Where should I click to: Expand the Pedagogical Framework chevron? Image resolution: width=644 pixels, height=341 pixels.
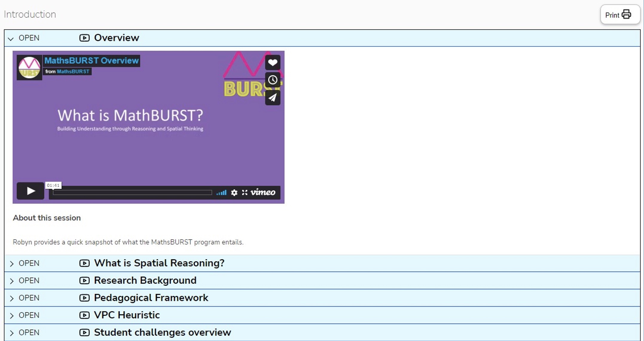click(11, 298)
